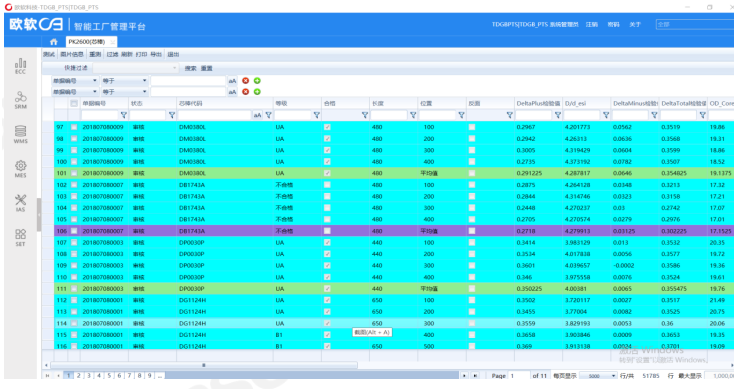Click the 重测 toolbar item
The height and width of the screenshot is (389, 734).
[95, 54]
